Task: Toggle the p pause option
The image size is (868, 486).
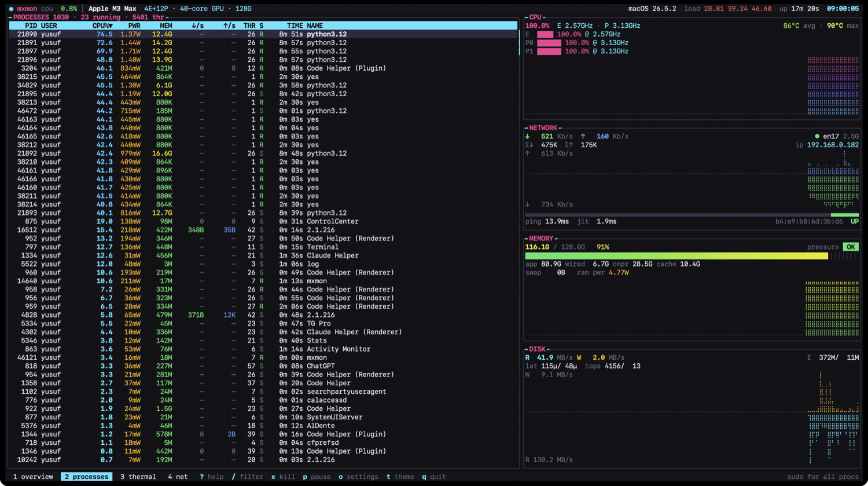Action: pos(317,477)
